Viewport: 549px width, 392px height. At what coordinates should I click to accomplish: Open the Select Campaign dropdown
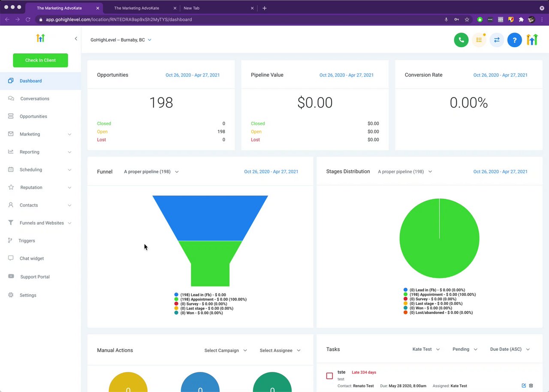[x=226, y=350]
